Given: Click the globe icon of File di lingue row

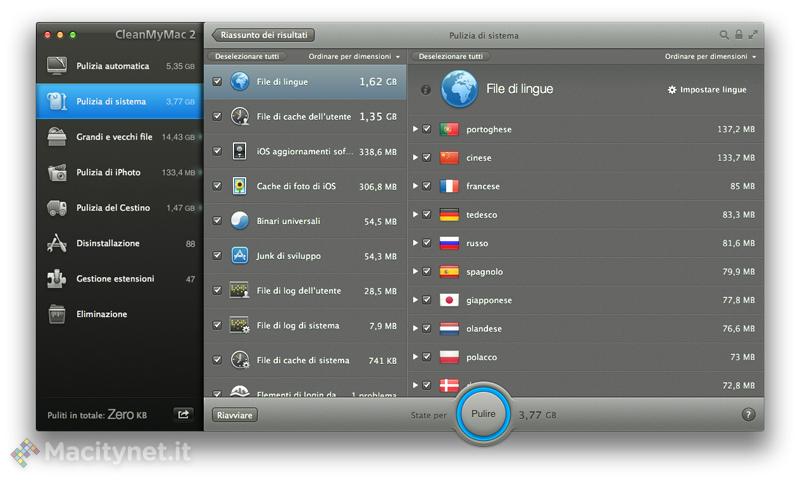Looking at the screenshot, I should (239, 82).
